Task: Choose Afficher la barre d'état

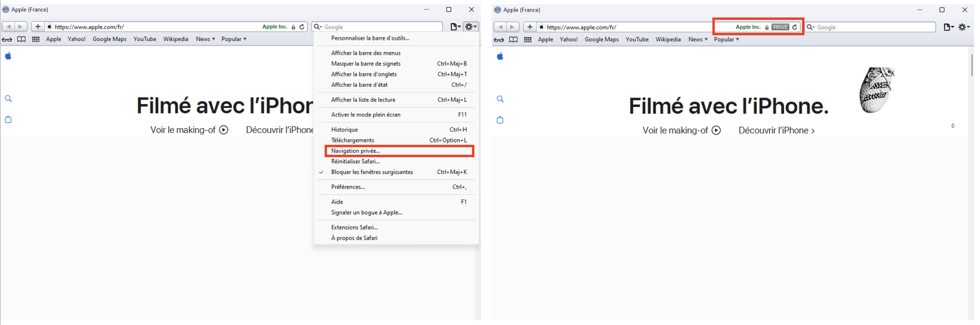Action: click(x=396, y=85)
